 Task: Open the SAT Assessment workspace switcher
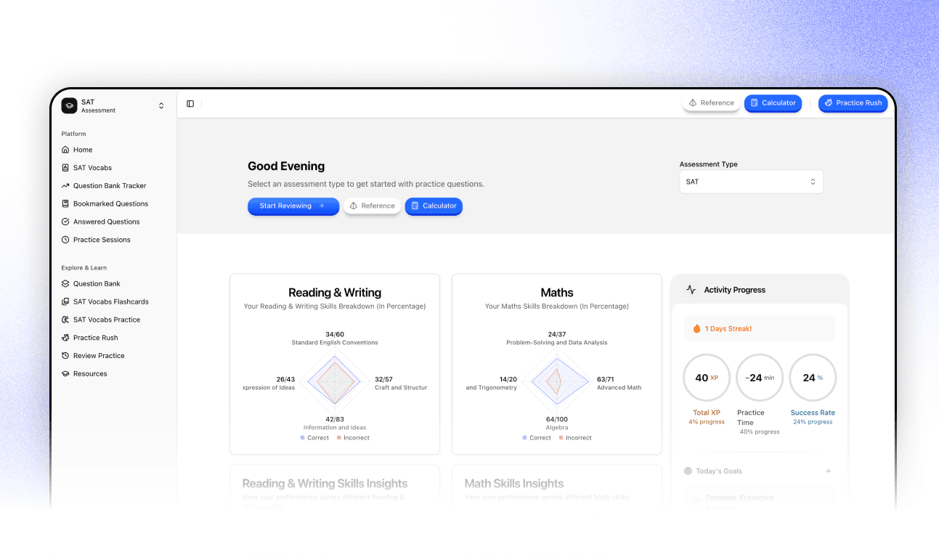pos(114,105)
